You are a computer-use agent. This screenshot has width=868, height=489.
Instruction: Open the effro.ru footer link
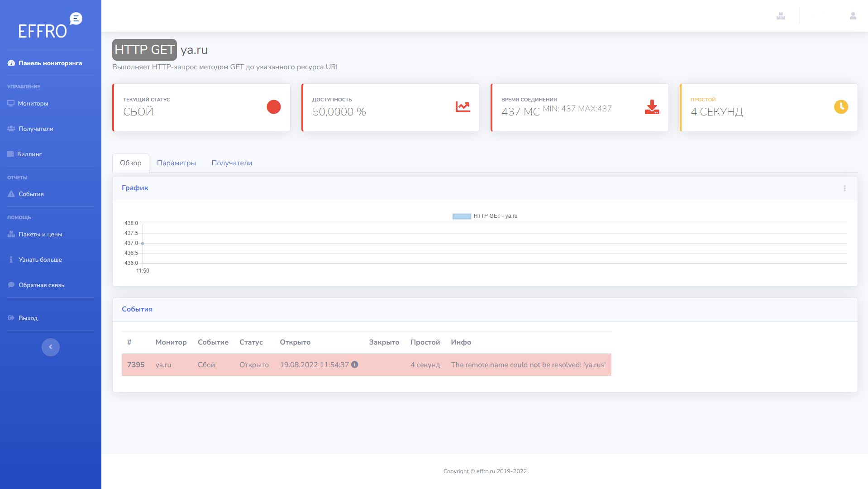coord(485,471)
